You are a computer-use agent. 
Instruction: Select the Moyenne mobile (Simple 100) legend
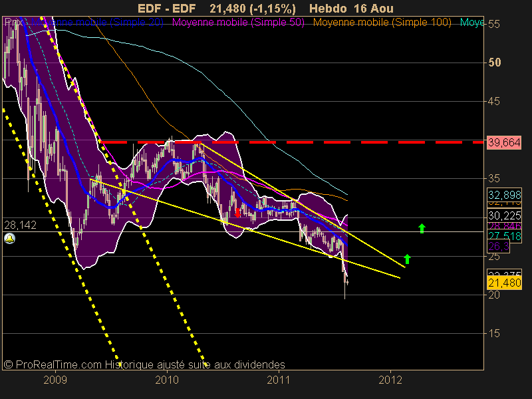[382, 23]
